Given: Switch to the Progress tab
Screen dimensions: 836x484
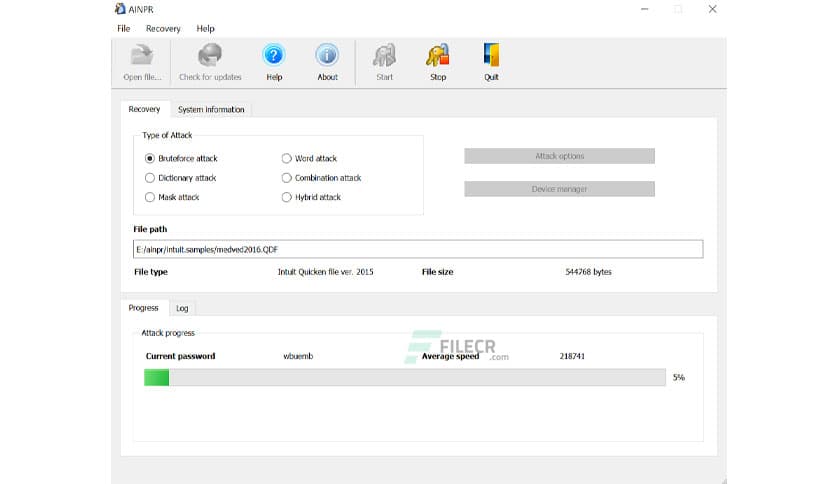Looking at the screenshot, I should pos(143,308).
